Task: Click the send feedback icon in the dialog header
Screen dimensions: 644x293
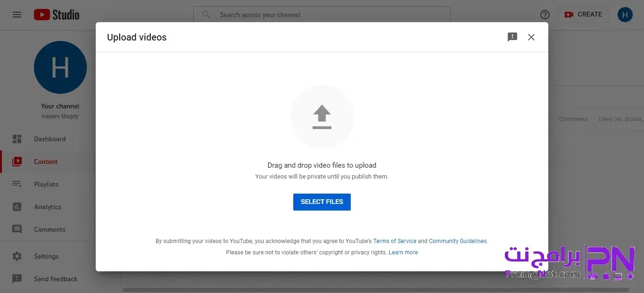Action: tap(512, 37)
